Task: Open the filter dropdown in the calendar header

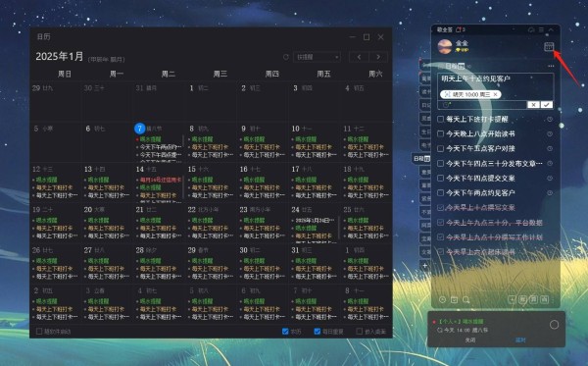Action: (317, 57)
